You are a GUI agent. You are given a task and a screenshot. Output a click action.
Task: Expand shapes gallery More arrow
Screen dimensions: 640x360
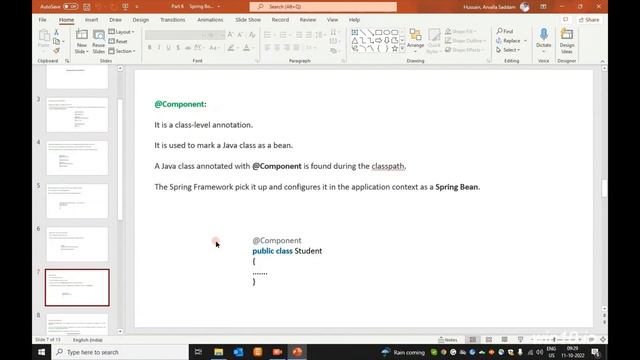[402, 49]
